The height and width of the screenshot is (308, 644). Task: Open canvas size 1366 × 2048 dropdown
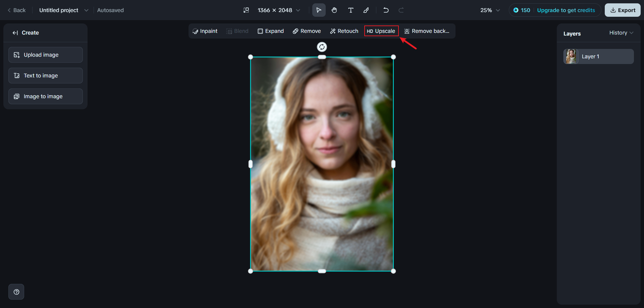pyautogui.click(x=279, y=10)
